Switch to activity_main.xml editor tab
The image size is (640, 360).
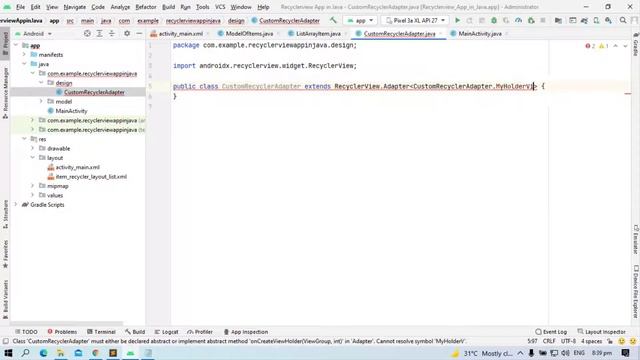coord(179,33)
